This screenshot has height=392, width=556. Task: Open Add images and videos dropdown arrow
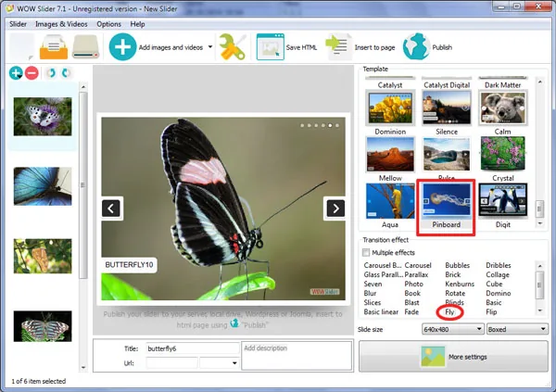(x=210, y=47)
